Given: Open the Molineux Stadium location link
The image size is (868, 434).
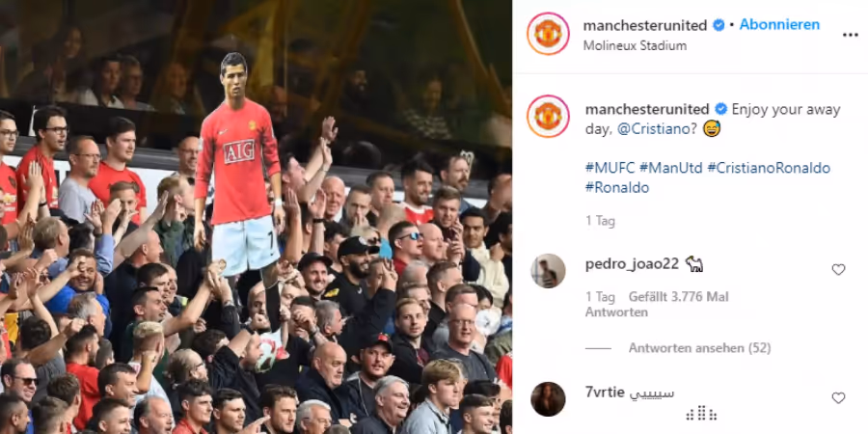Looking at the screenshot, I should 635,46.
